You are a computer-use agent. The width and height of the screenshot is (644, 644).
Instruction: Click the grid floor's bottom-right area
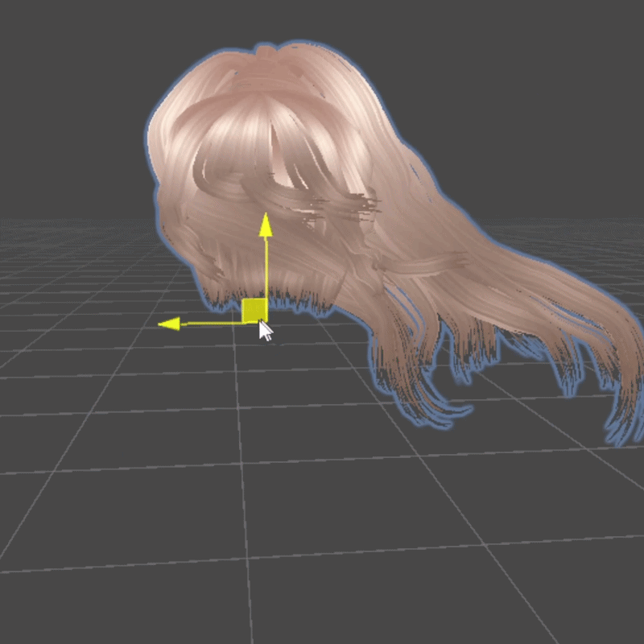pos(563,580)
